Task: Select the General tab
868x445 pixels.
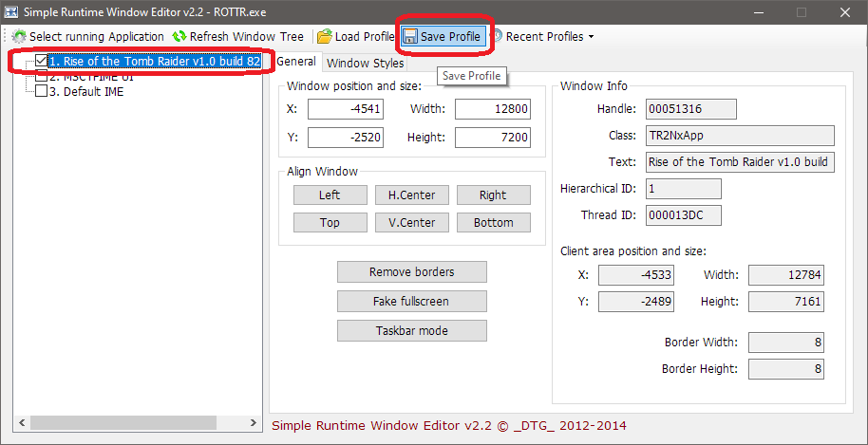Action: pos(295,62)
